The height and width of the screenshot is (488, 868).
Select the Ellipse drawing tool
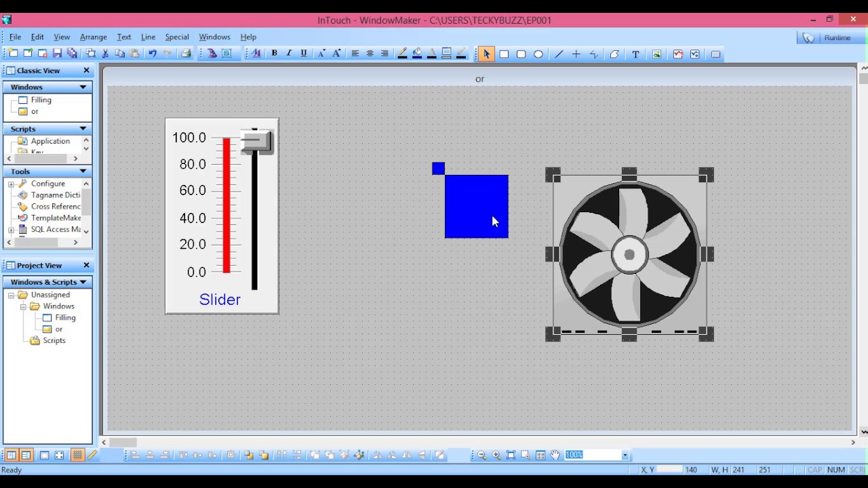[x=538, y=54]
